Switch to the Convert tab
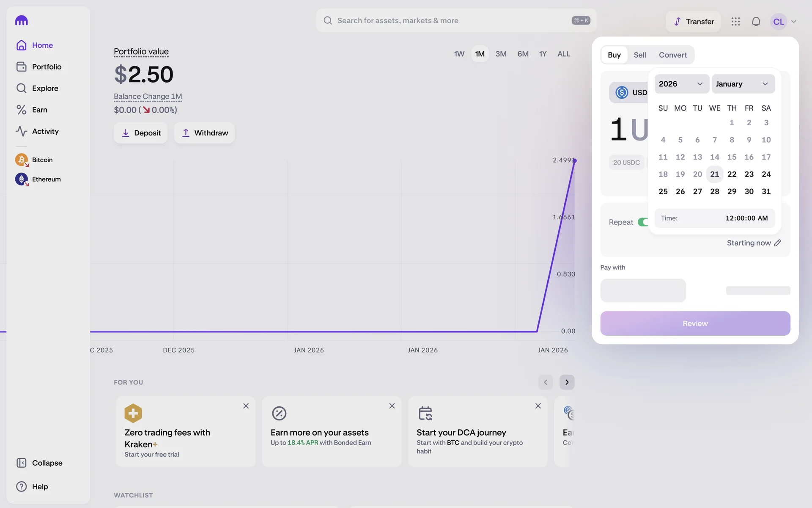Image resolution: width=812 pixels, height=508 pixels. pyautogui.click(x=672, y=55)
